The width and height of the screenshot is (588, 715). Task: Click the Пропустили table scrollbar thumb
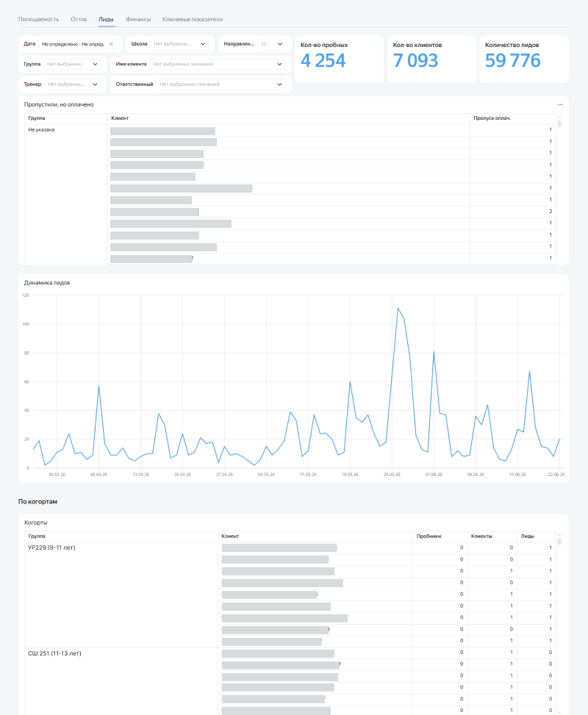[559, 123]
